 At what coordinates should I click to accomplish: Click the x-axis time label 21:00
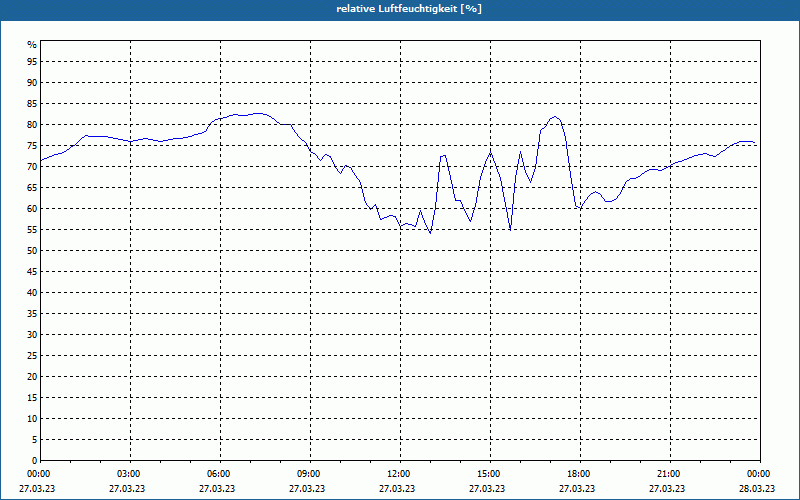tap(670, 474)
